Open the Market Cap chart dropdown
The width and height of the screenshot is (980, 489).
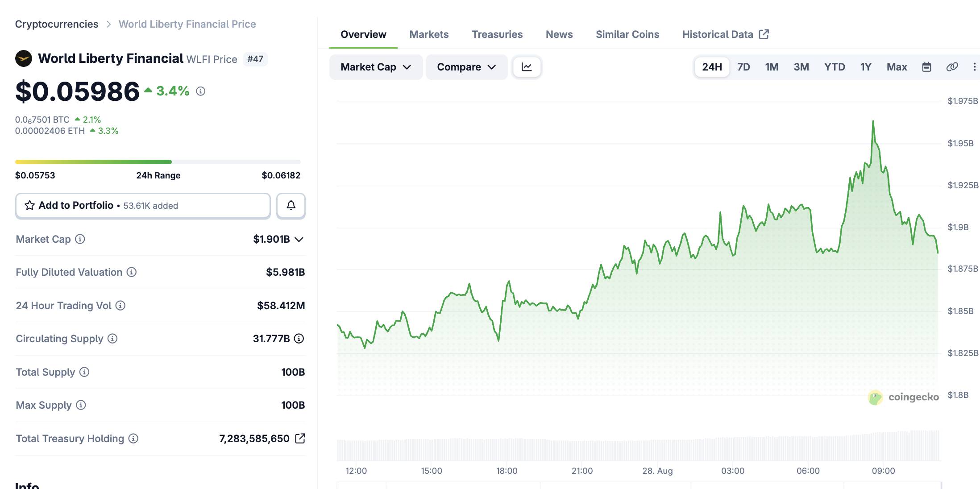click(376, 67)
